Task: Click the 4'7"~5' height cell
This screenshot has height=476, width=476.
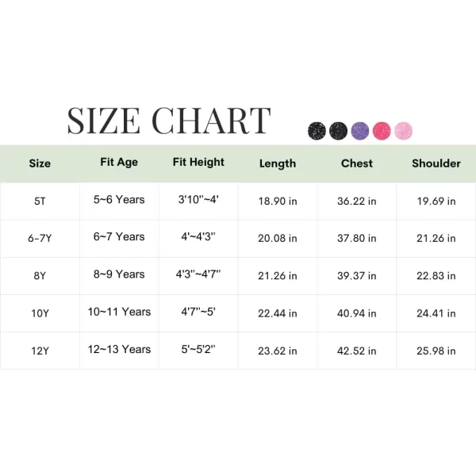Action: pos(198,312)
